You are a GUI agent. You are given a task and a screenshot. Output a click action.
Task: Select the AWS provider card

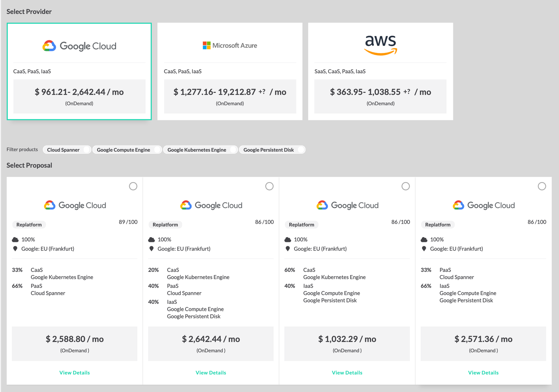click(x=381, y=71)
